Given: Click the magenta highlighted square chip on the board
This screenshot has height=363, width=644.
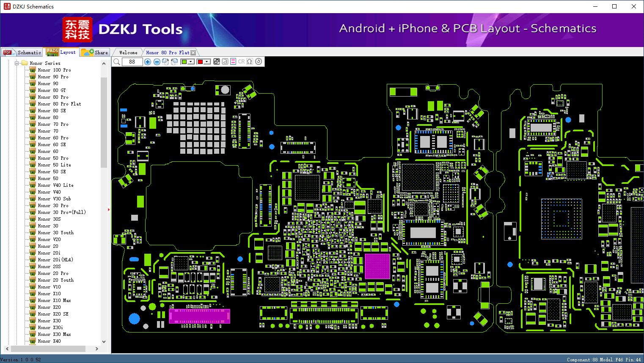Looking at the screenshot, I should coord(377,266).
